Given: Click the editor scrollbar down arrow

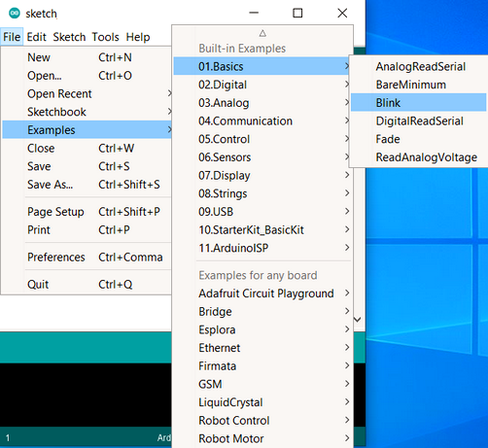Looking at the screenshot, I should (358, 320).
